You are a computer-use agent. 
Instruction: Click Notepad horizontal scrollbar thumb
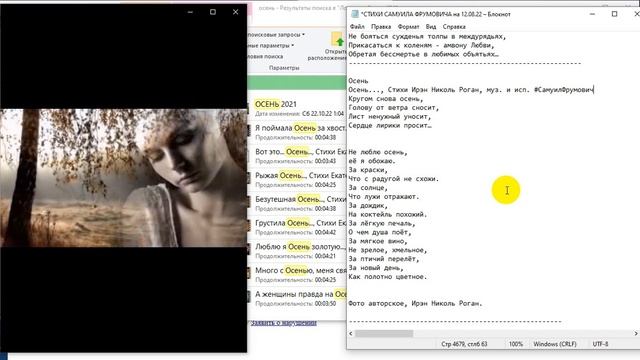click(x=384, y=333)
